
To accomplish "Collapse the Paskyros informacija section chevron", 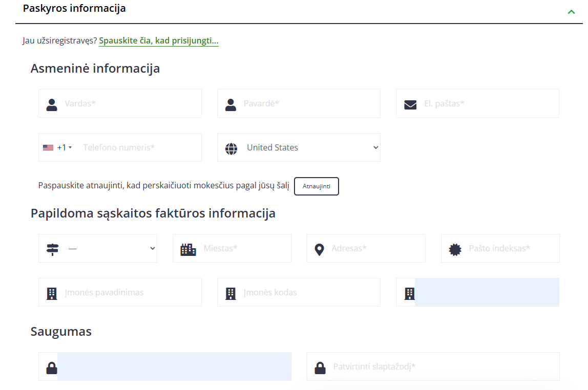I will (x=571, y=11).
